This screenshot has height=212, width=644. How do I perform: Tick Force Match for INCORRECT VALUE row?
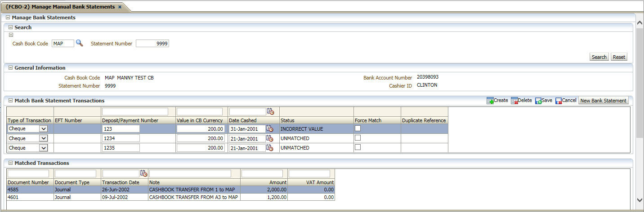358,128
